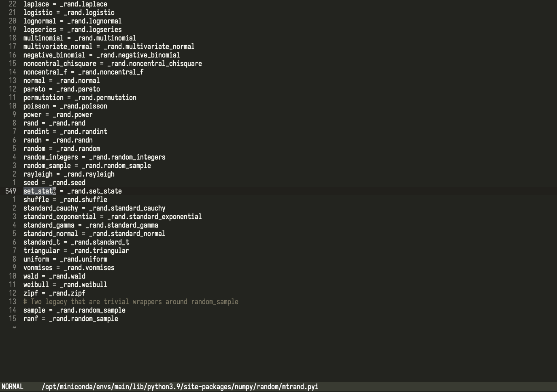Image resolution: width=557 pixels, height=392 pixels.
Task: Click the current line number 549
Action: [x=11, y=191]
